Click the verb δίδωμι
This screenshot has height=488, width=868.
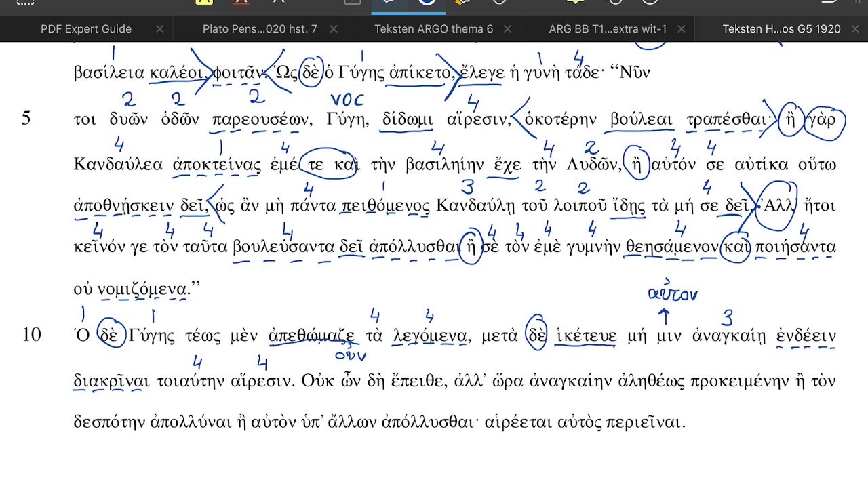point(407,120)
